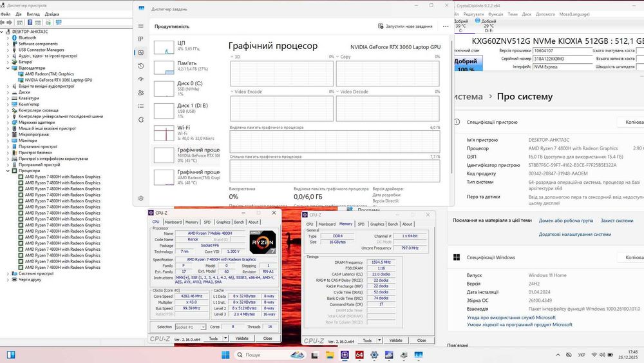Click the red 64 icon on the taskbar
The height and width of the screenshot is (363, 644).
point(359,355)
